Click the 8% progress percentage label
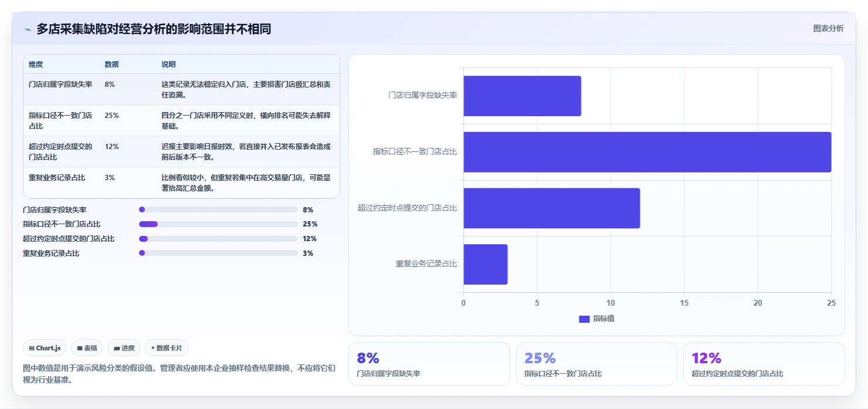 point(308,209)
